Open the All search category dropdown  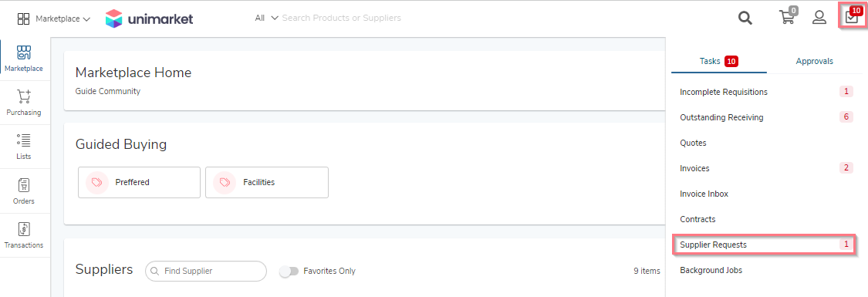pyautogui.click(x=267, y=18)
